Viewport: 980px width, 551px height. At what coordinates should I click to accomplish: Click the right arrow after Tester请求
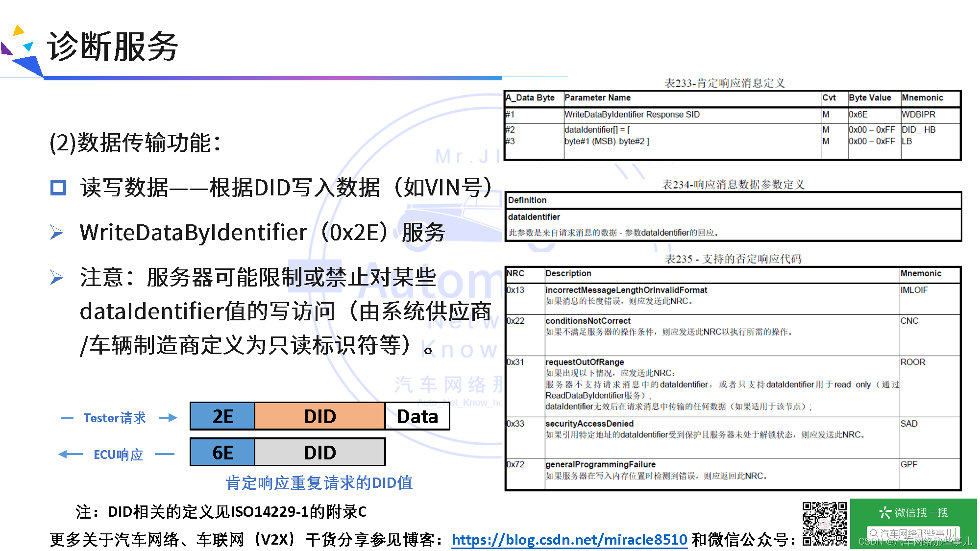tap(168, 418)
